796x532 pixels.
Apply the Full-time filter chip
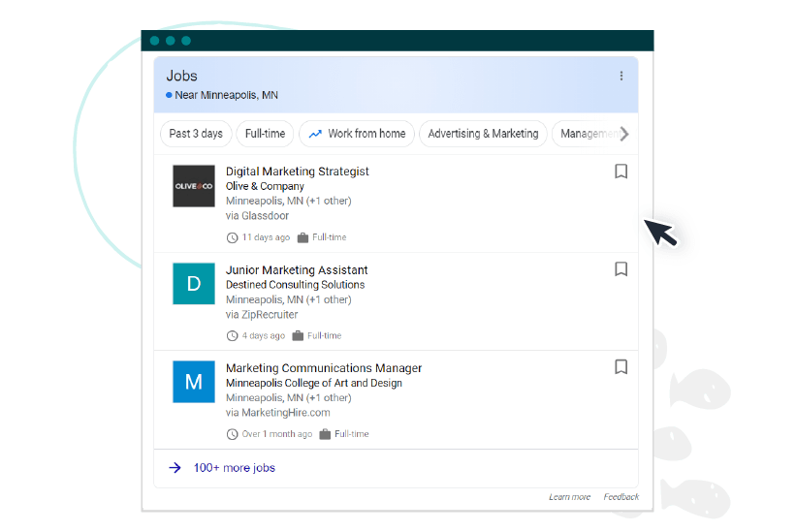point(265,134)
